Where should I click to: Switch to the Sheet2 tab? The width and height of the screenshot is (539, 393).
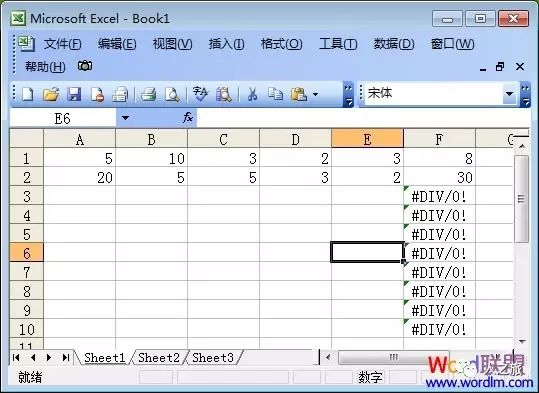point(159,358)
